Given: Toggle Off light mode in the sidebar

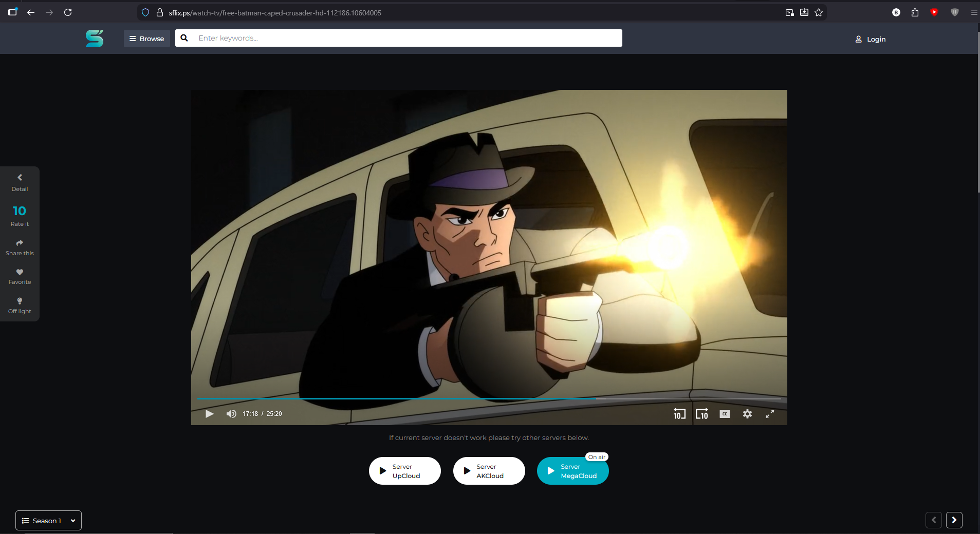Looking at the screenshot, I should pyautogui.click(x=19, y=305).
